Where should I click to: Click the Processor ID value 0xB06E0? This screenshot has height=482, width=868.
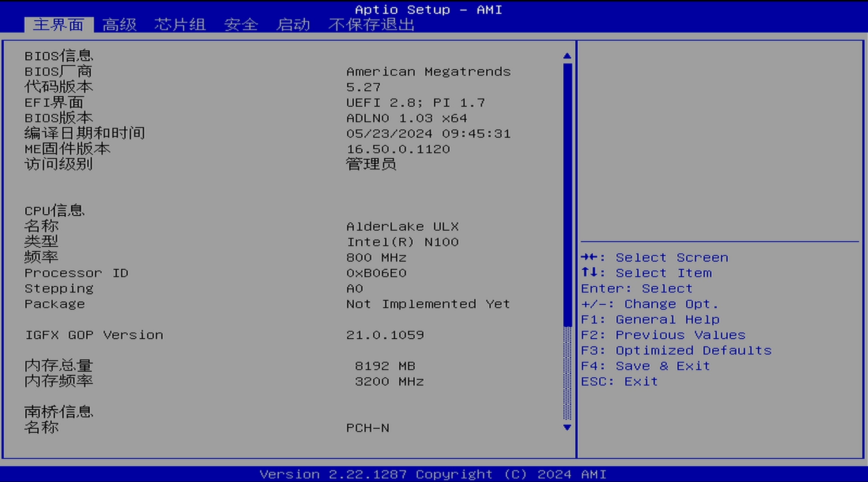[x=376, y=273]
